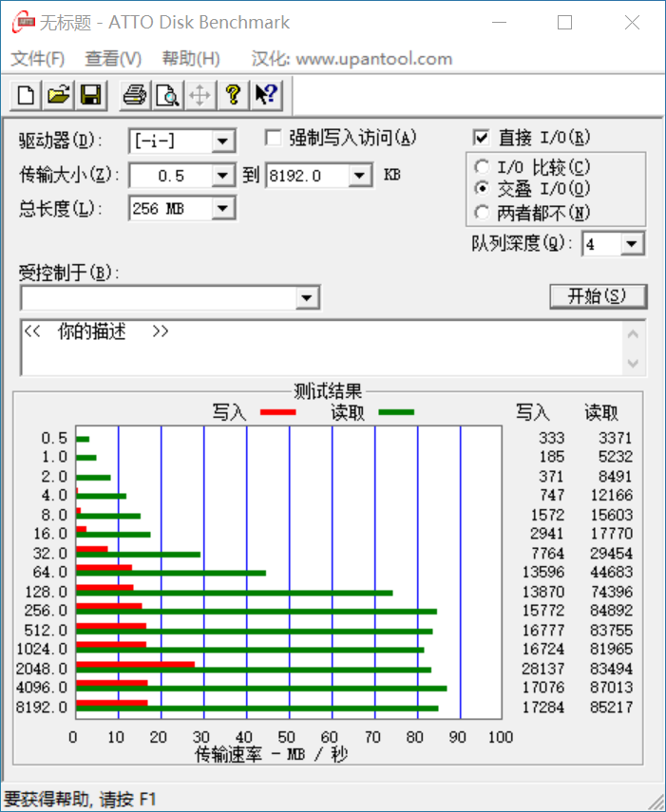The image size is (666, 812).
Task: Click the Open folder toolbar icon
Action: [x=58, y=95]
